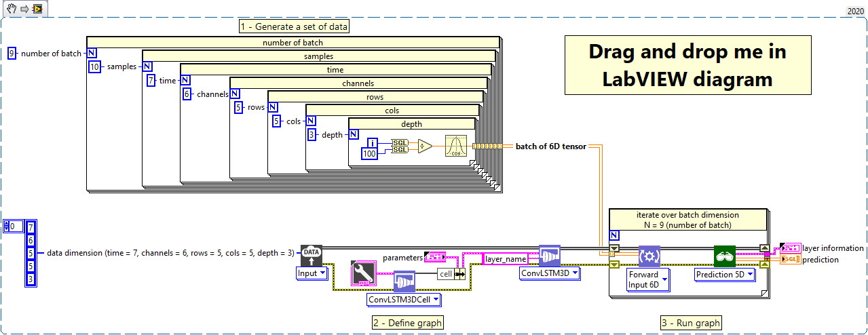Select the divide function node
Screen dimensions: 868x335
pyautogui.click(x=425, y=146)
